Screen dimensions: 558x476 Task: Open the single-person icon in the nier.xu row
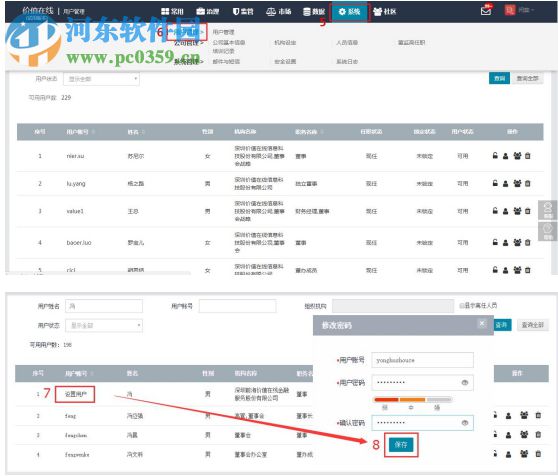[505, 156]
